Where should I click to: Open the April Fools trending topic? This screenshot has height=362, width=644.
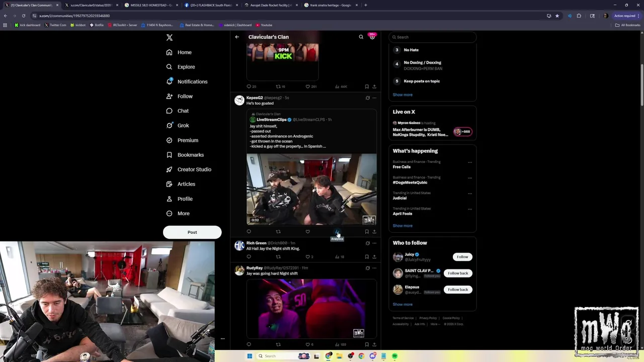click(403, 214)
